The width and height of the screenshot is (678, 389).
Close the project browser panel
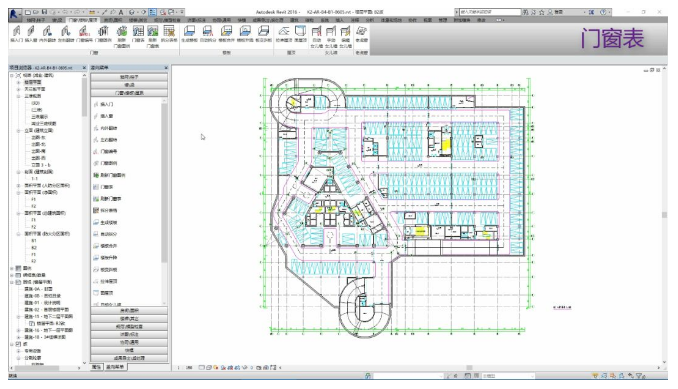click(83, 68)
